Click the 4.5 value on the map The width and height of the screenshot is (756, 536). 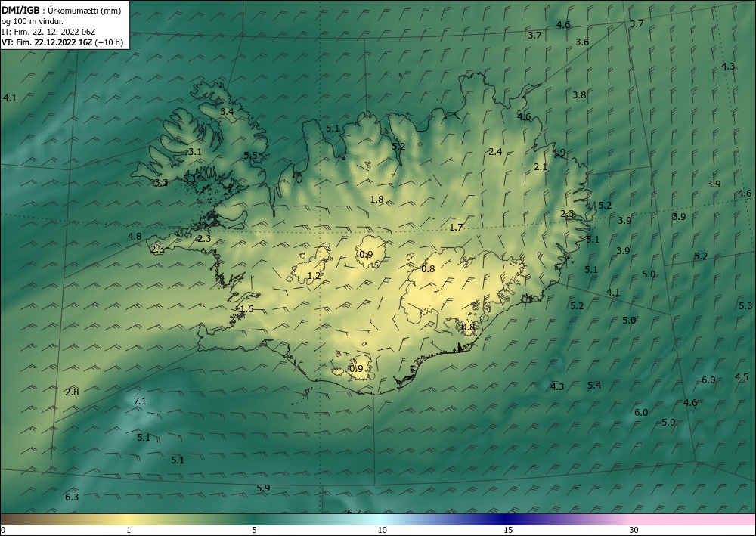tap(742, 377)
